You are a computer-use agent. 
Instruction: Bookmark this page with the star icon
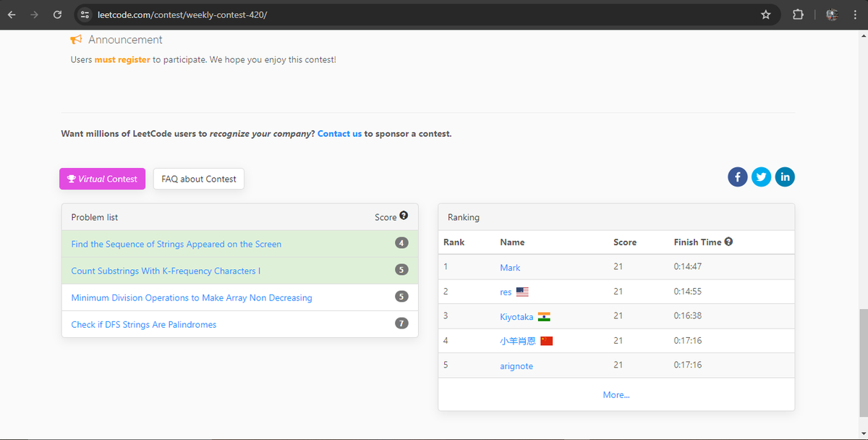(x=766, y=14)
